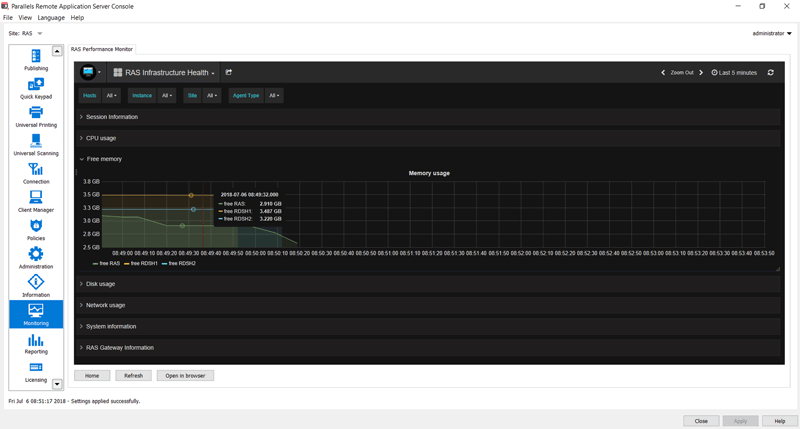Open the Administration category
This screenshot has width=800, height=429.
[36, 258]
